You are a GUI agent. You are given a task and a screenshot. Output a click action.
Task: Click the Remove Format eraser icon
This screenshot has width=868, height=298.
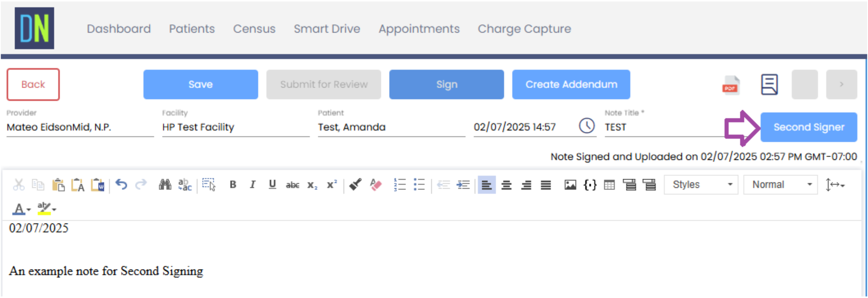pos(375,185)
